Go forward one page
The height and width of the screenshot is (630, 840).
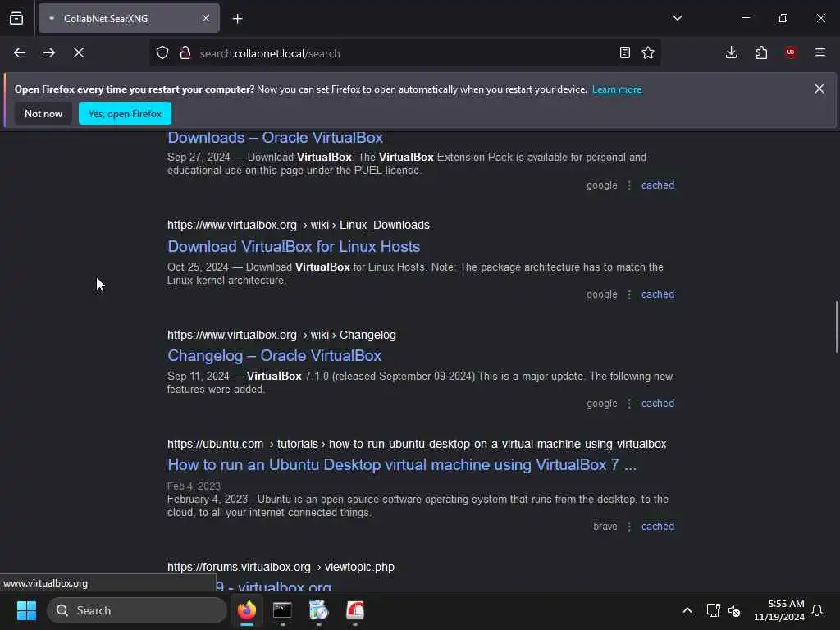(x=49, y=53)
